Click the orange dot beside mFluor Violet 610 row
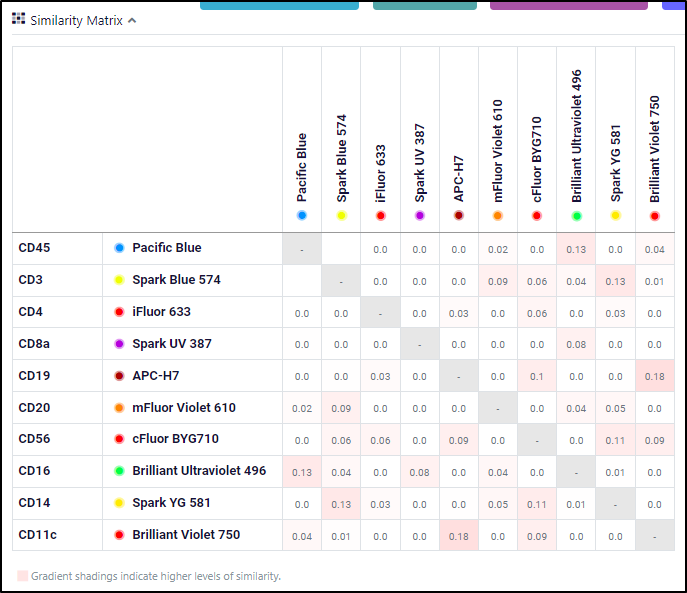Viewport: 687px width, 593px height. tap(119, 408)
